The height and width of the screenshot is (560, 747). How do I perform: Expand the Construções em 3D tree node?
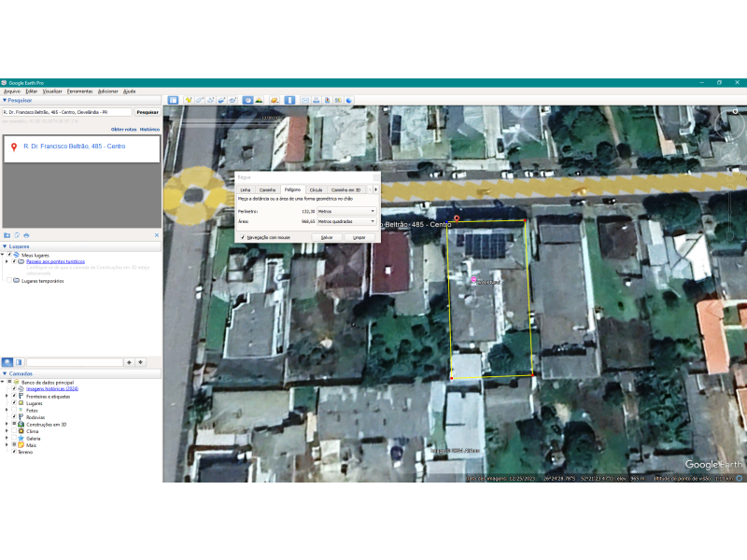(7, 424)
